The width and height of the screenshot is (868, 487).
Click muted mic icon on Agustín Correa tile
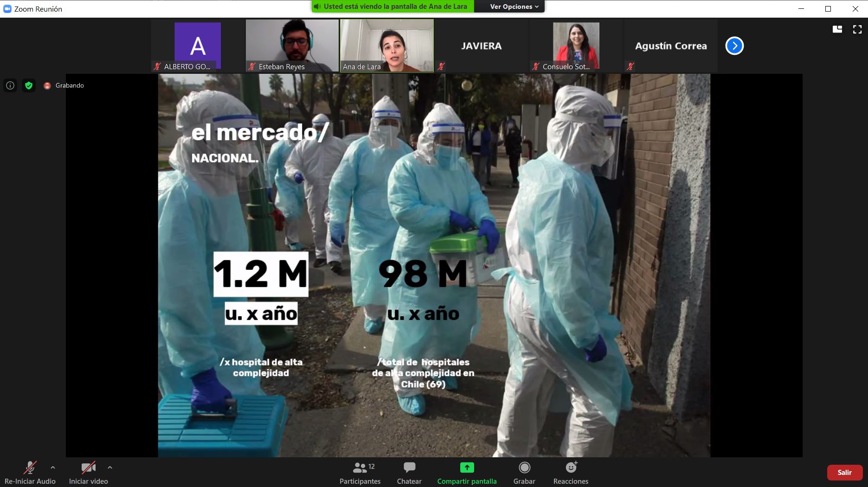click(x=630, y=66)
